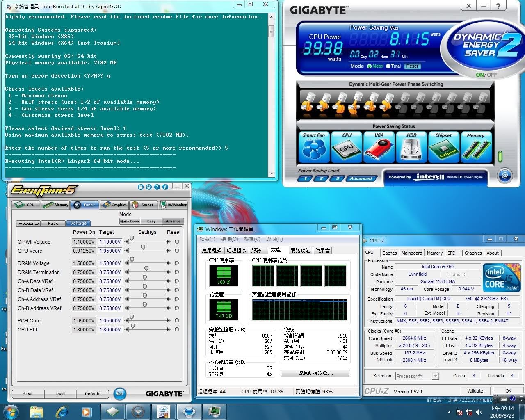Click the Intel CPU-Z taskbar icon

[163, 411]
